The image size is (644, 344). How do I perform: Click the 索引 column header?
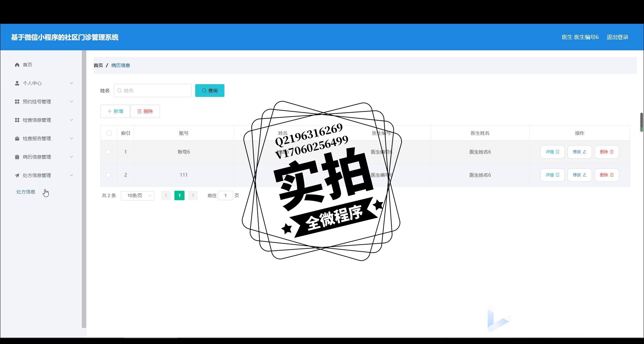coord(125,133)
